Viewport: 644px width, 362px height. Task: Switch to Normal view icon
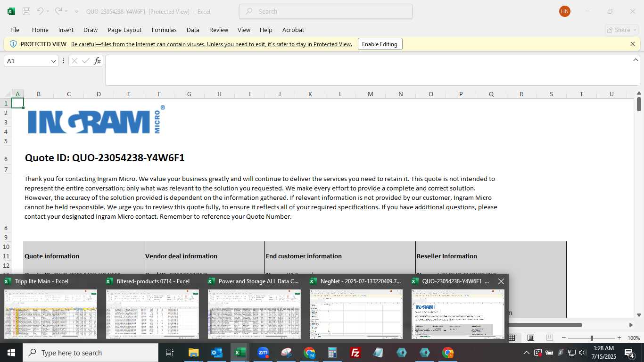tap(512, 338)
